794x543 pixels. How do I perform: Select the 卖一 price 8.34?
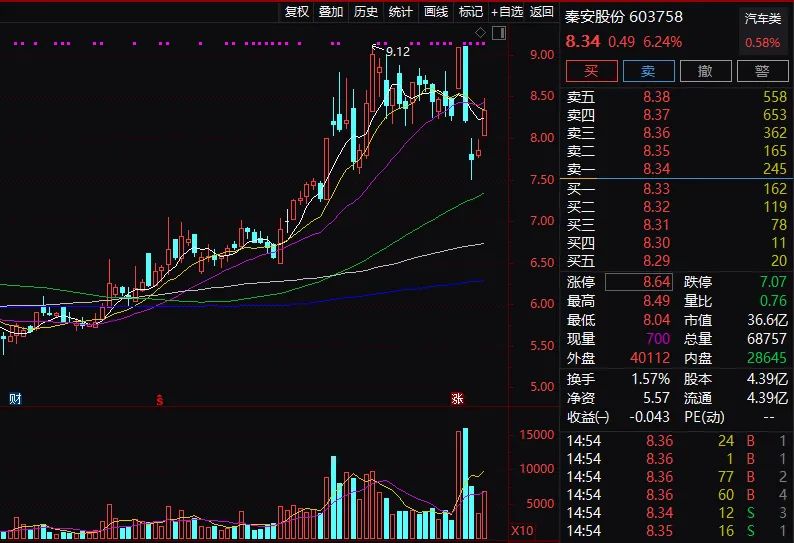pos(656,169)
